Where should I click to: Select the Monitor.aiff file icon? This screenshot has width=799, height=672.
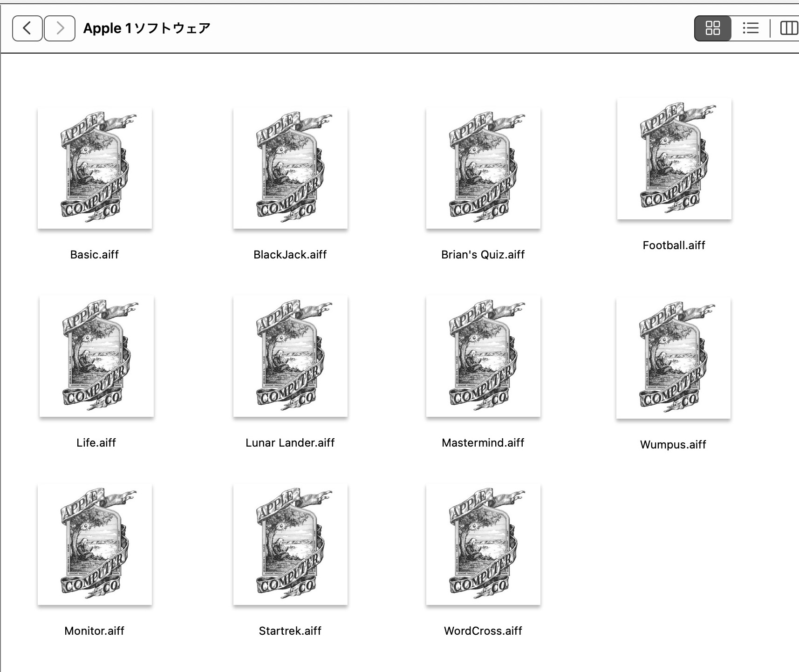[95, 544]
